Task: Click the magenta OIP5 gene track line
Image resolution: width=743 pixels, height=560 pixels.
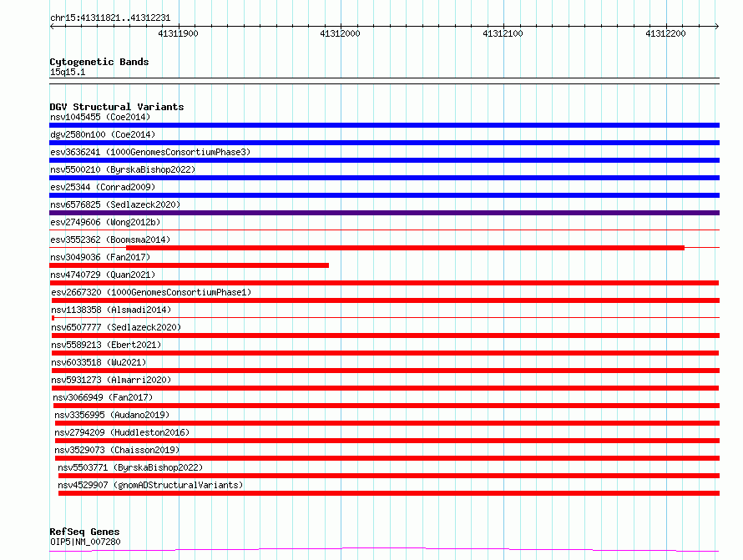Action: point(384,550)
